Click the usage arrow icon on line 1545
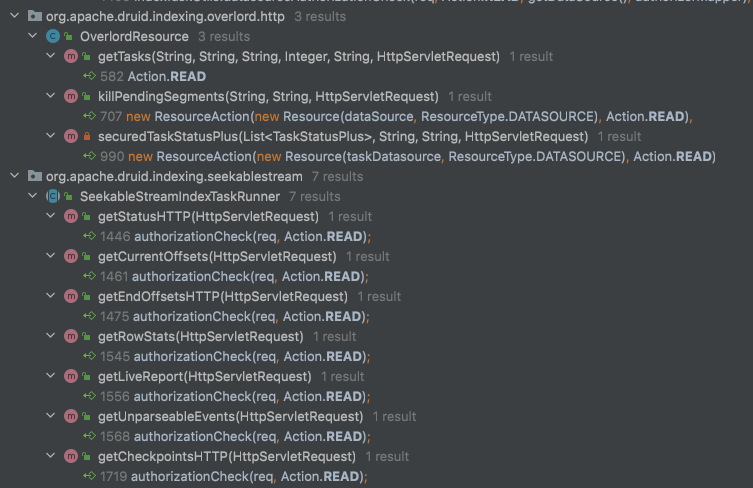Screen dimensions: 753x488 [89, 356]
